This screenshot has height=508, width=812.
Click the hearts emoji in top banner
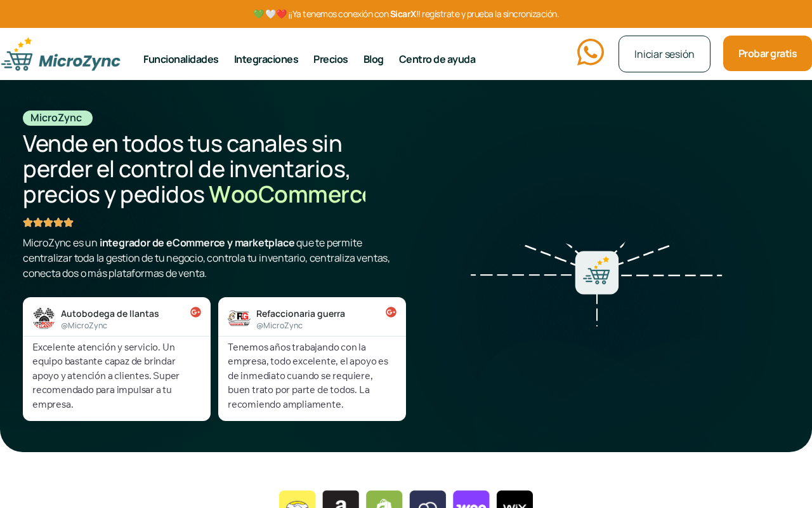click(x=270, y=14)
